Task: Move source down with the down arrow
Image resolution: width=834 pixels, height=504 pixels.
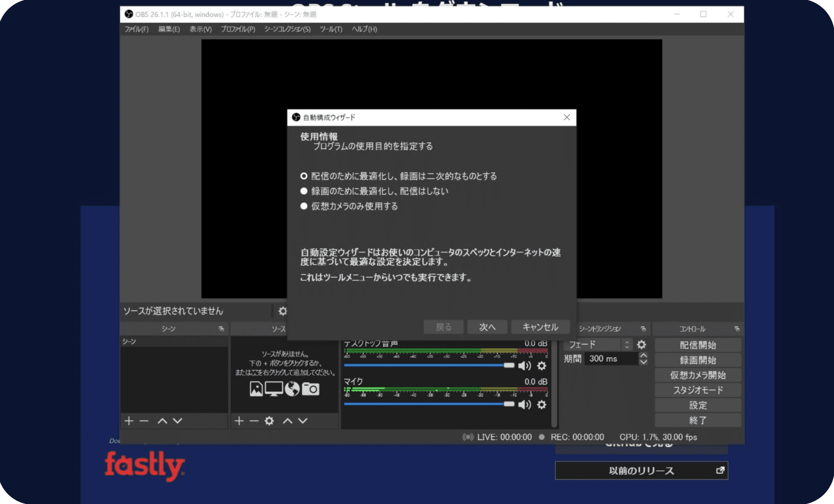Action: pos(303,421)
